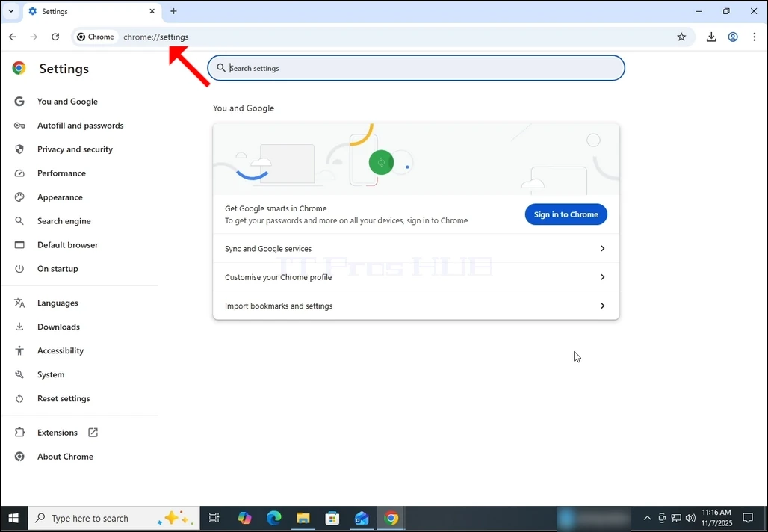This screenshot has height=532, width=768.
Task: Click the shield icon for Privacy
Action: [x=19, y=149]
